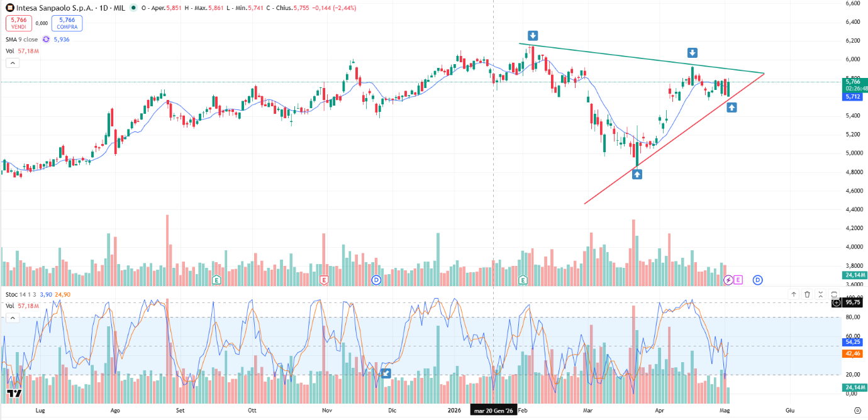Image resolution: width=868 pixels, height=420 pixels.
Task: Maximize the Stoc pane with rectangle icon
Action: 834,294
